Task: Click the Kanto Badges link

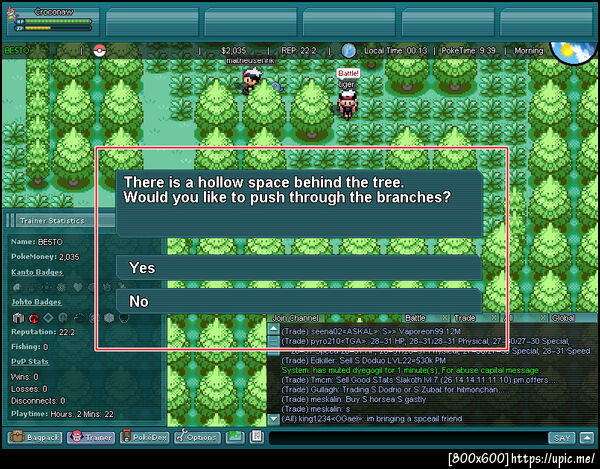Action: [x=37, y=272]
